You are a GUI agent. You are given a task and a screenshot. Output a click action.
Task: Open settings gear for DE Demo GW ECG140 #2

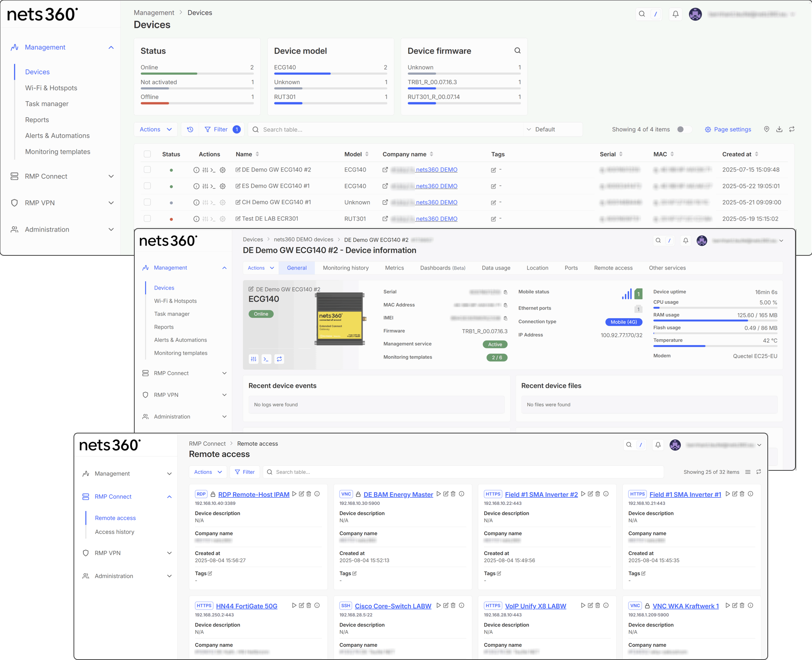222,170
